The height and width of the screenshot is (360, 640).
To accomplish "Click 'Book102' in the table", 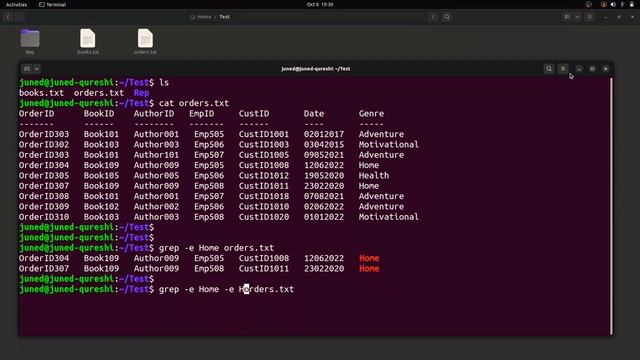I will click(101, 207).
